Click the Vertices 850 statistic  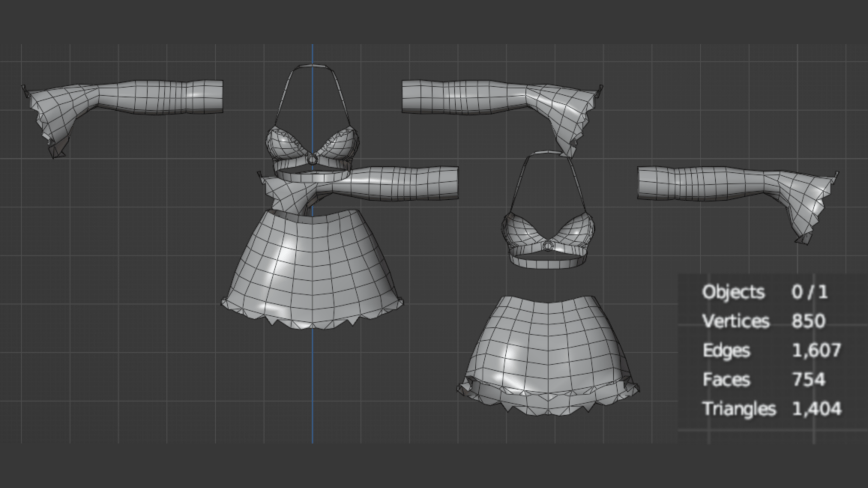pos(764,321)
